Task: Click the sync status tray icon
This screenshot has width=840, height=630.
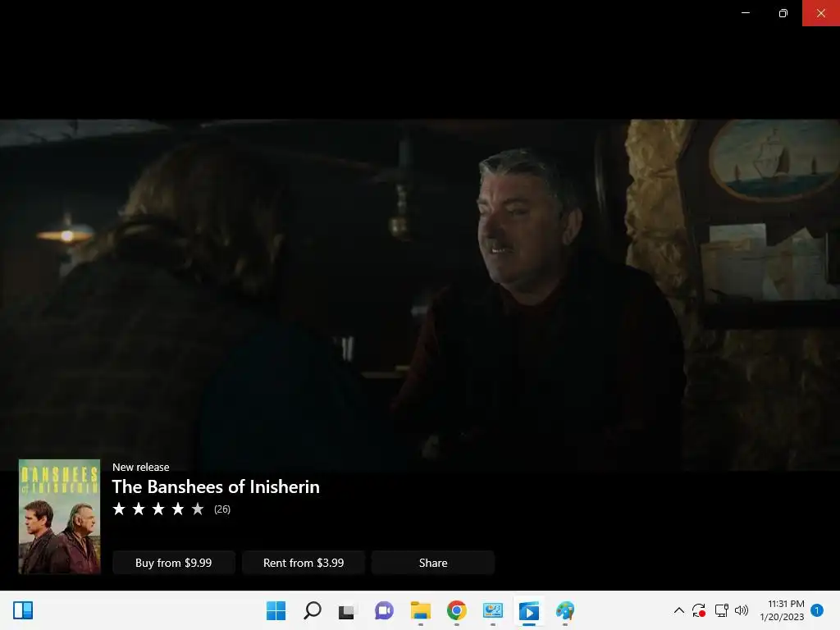Action: point(699,610)
